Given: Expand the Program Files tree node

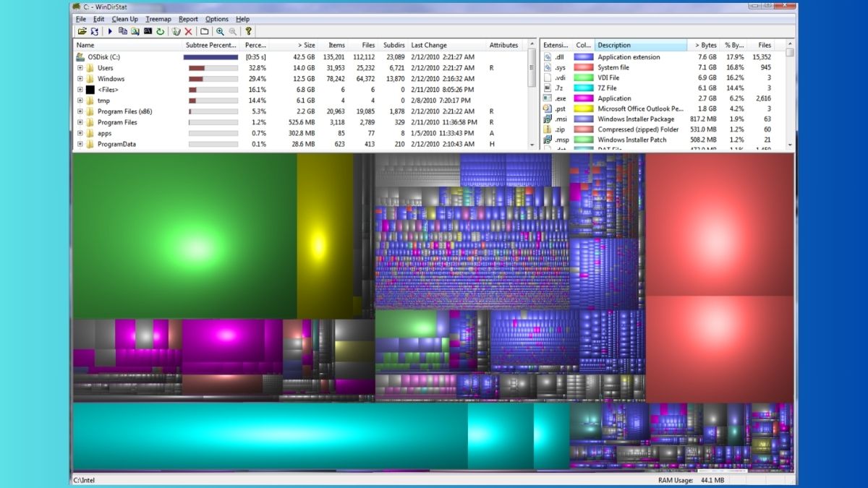Looking at the screenshot, I should click(80, 122).
